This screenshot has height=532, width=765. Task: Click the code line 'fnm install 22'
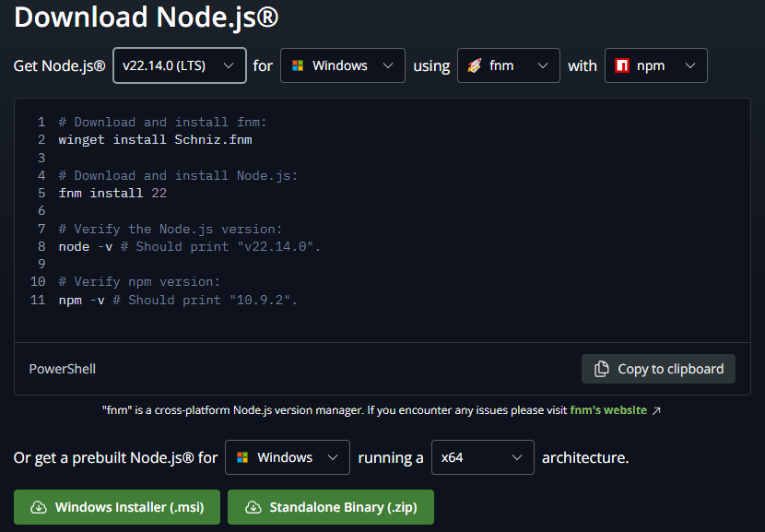coord(112,194)
